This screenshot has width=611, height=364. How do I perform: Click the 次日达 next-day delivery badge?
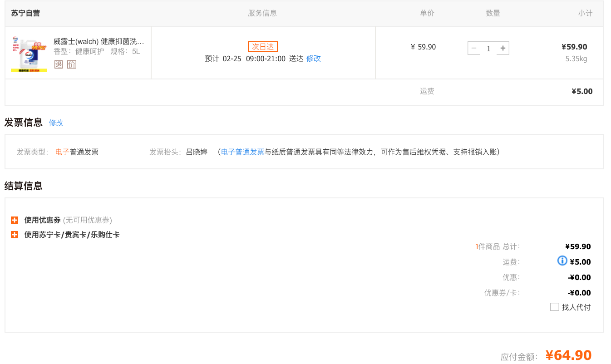pos(263,47)
